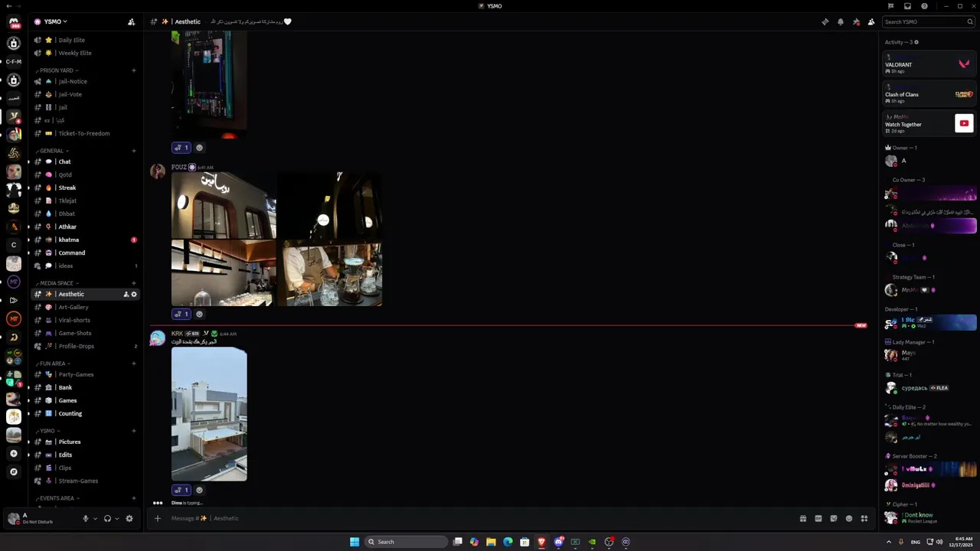Open the YSMO server dropdown menu

(x=55, y=21)
